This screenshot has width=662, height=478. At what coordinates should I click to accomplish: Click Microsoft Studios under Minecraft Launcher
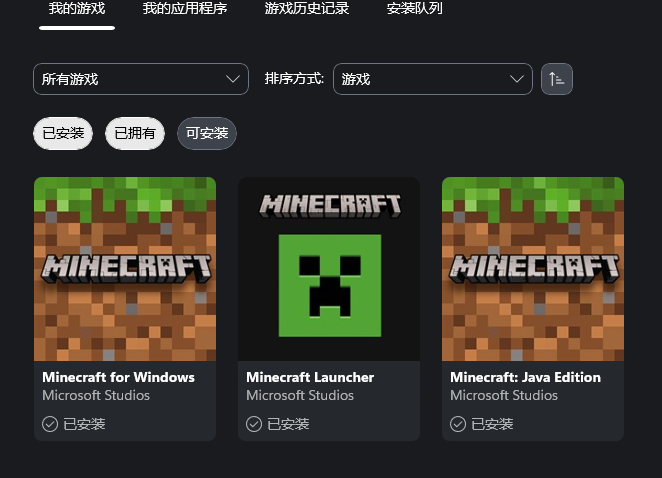pos(300,395)
